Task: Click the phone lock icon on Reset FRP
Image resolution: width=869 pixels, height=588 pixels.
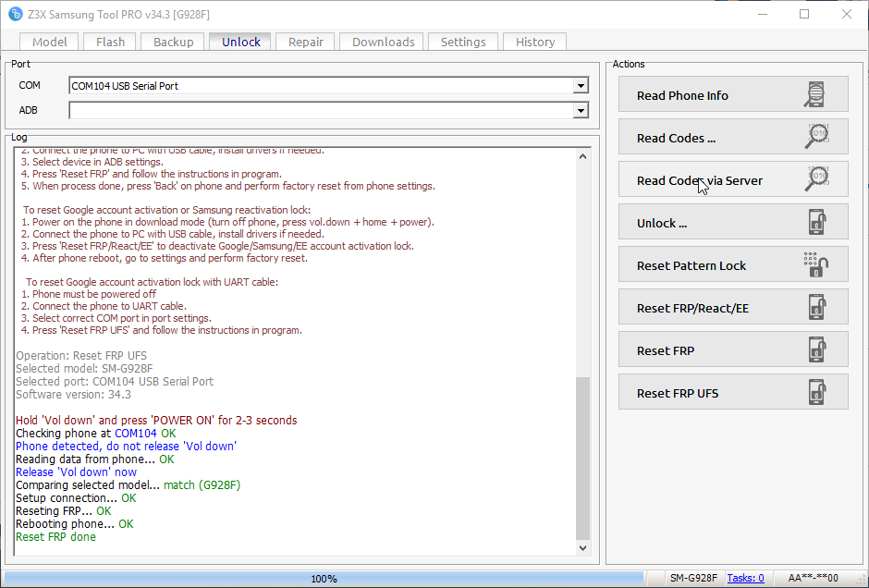Action: [817, 349]
